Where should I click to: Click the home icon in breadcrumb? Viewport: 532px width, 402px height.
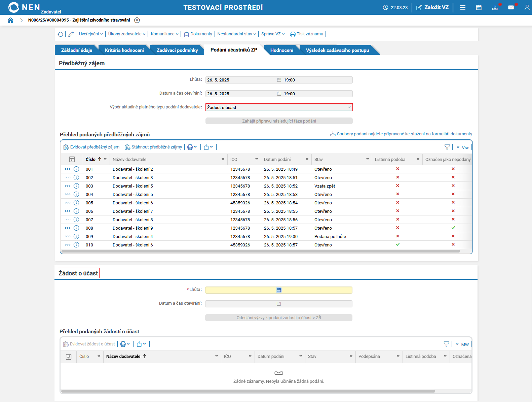click(x=10, y=20)
